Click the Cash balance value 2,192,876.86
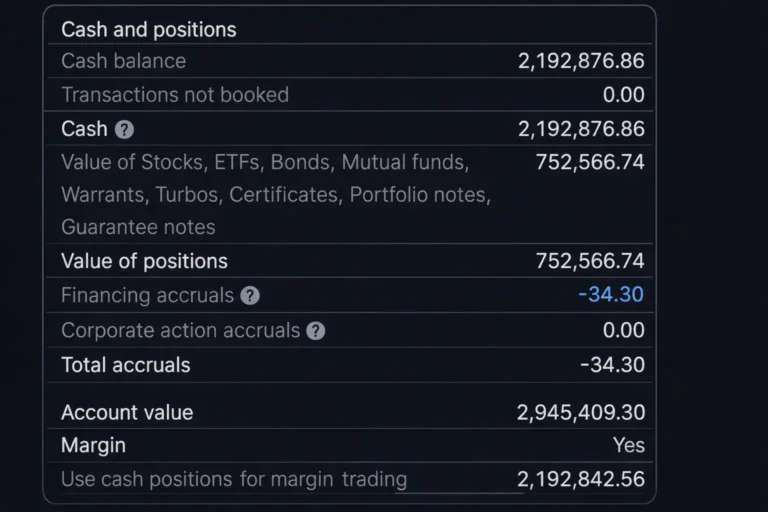The image size is (768, 512). point(581,61)
